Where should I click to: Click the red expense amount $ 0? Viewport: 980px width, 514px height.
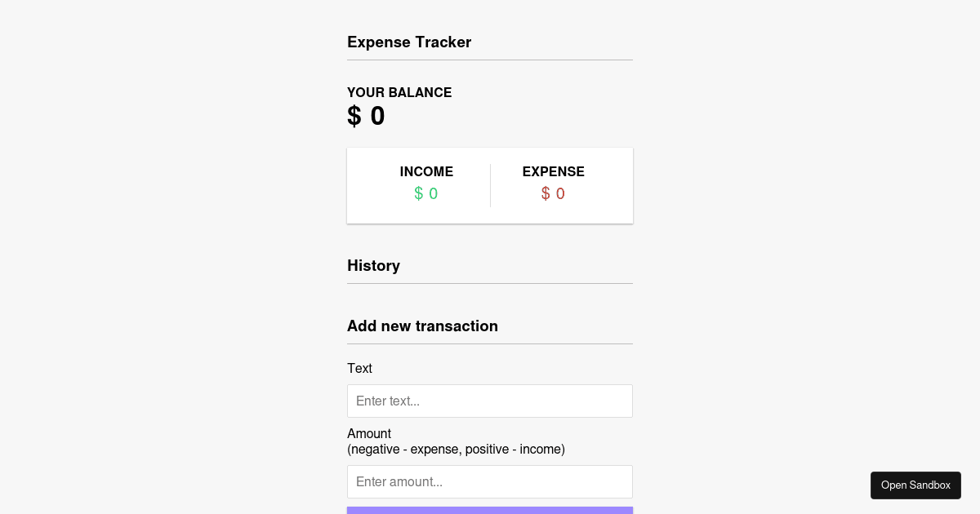pos(554,194)
